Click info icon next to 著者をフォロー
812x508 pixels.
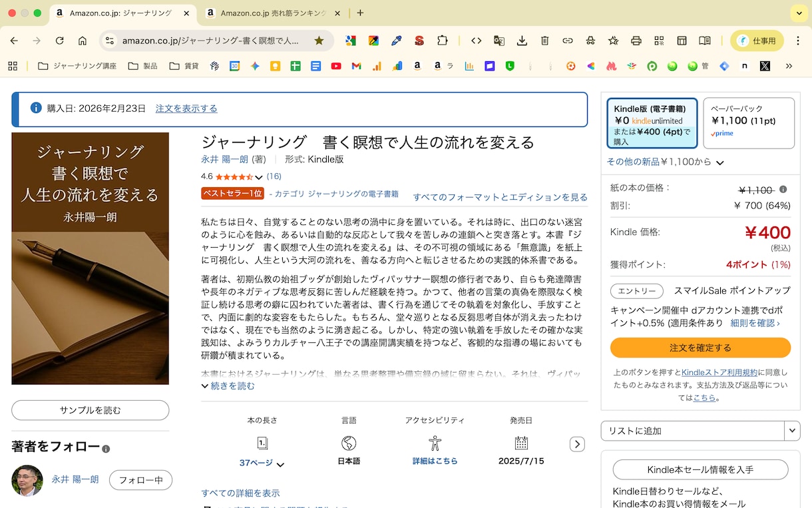pyautogui.click(x=106, y=449)
